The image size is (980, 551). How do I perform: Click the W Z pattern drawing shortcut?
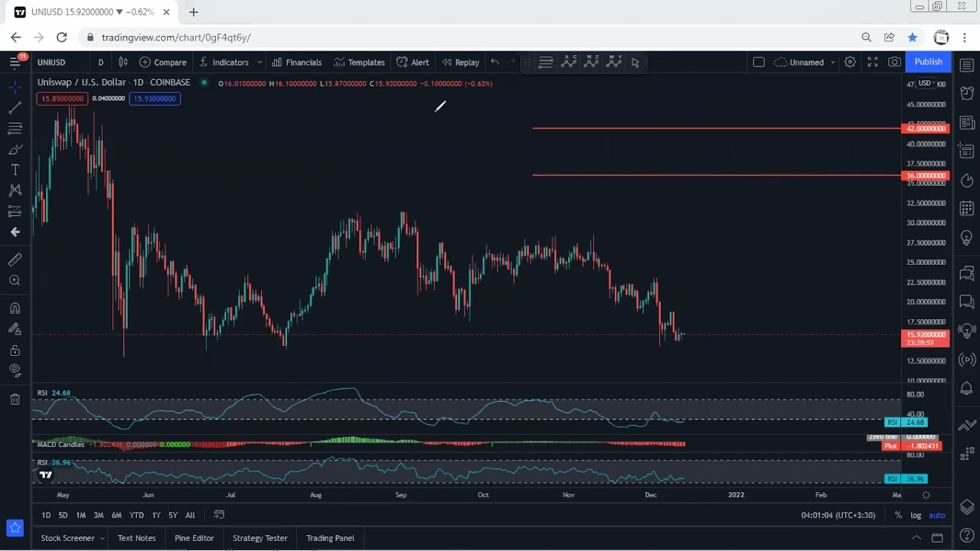tap(591, 62)
